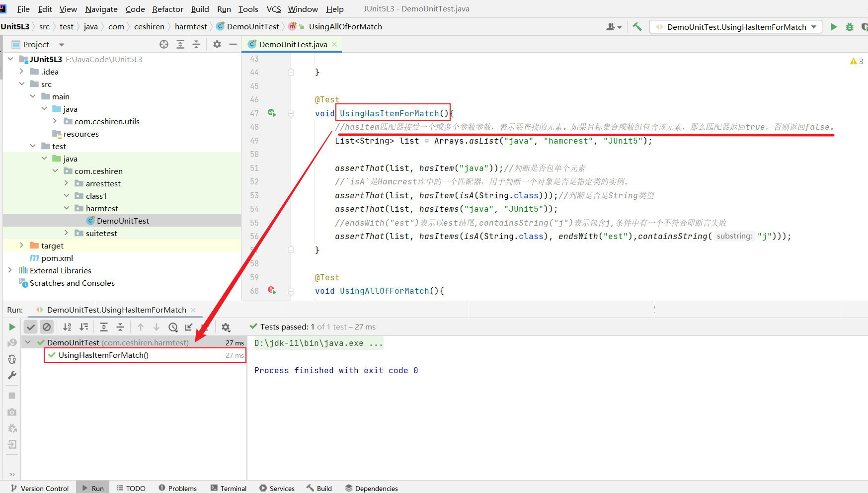Run the test from line 47 gutter icon
The width and height of the screenshot is (868, 493).
tap(272, 113)
